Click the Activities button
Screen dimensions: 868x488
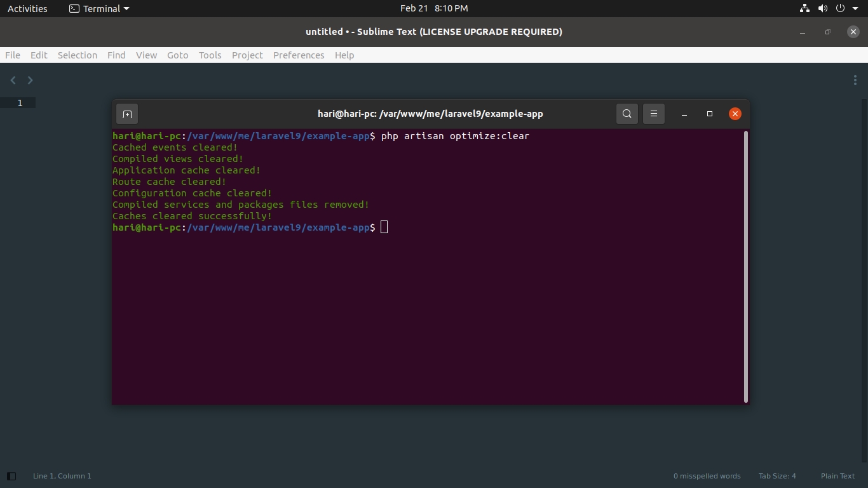click(27, 8)
